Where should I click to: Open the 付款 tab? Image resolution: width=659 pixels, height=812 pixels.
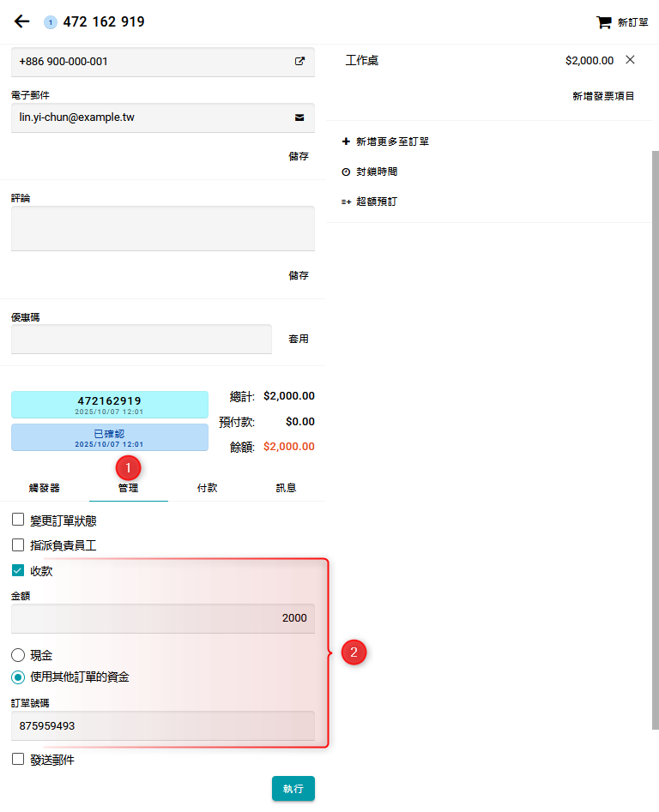207,488
